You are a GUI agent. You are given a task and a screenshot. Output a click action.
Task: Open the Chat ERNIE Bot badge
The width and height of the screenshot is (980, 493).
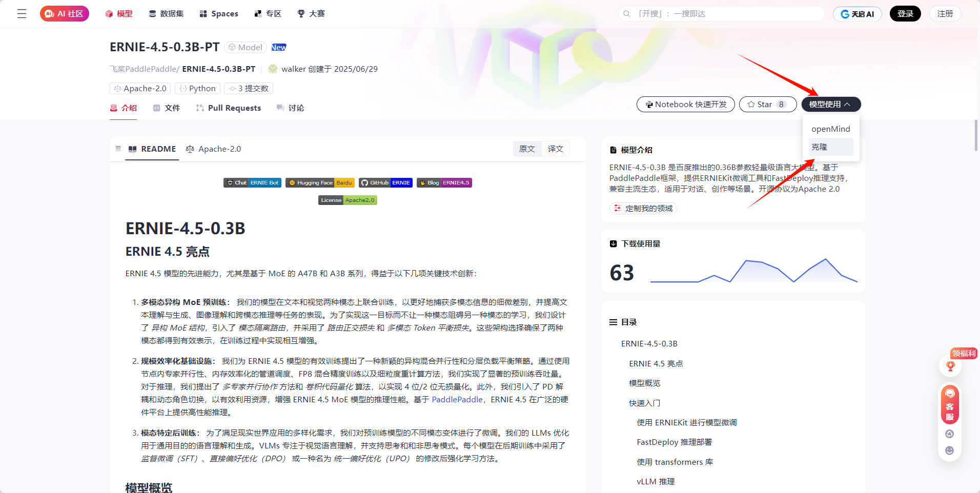click(x=252, y=182)
